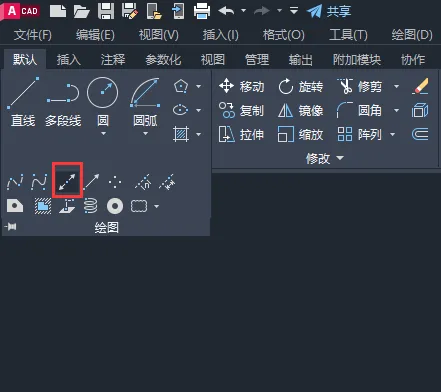441x392 pixels.
Task: Select the ray tool icon
Action: (91, 182)
